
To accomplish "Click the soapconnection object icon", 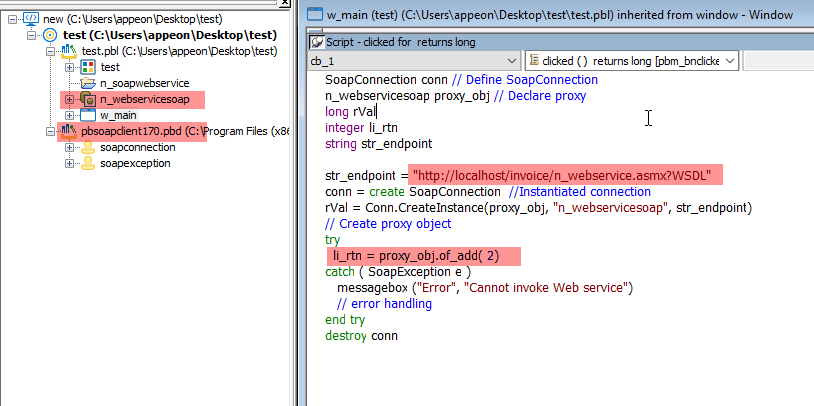I will point(87,147).
